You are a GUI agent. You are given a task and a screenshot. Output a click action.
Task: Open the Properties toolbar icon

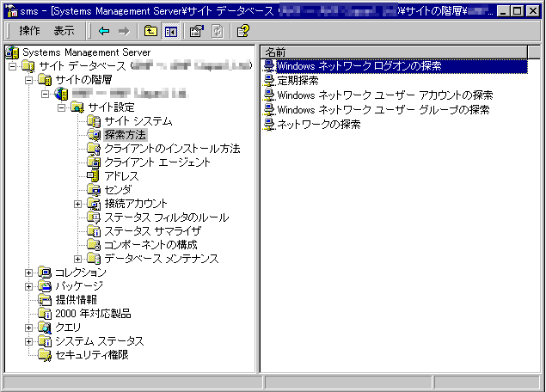pyautogui.click(x=197, y=31)
